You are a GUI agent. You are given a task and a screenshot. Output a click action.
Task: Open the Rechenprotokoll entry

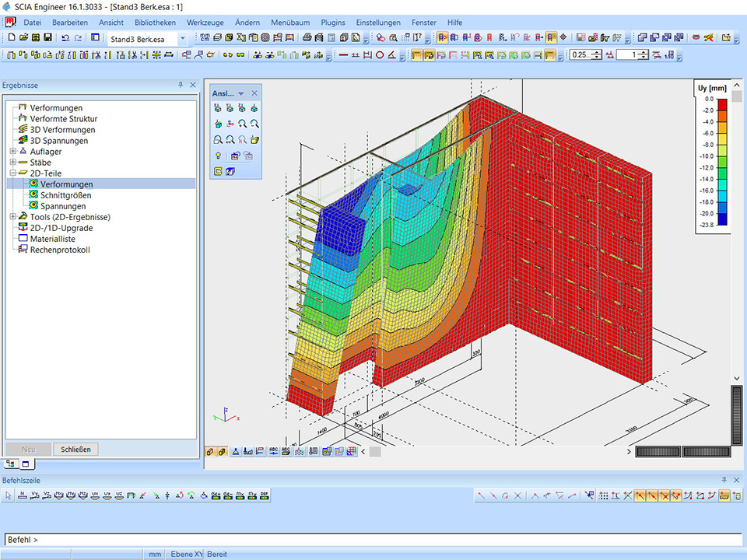coord(60,250)
